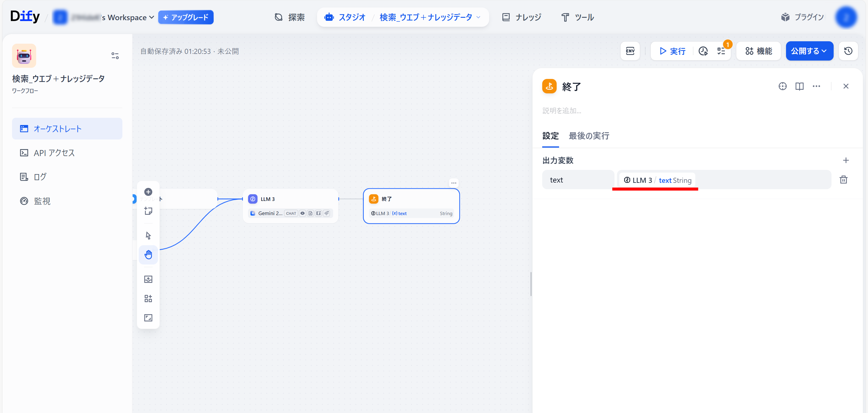Image resolution: width=868 pixels, height=413 pixels.
Task: Open version history icon at top right
Action: point(848,51)
